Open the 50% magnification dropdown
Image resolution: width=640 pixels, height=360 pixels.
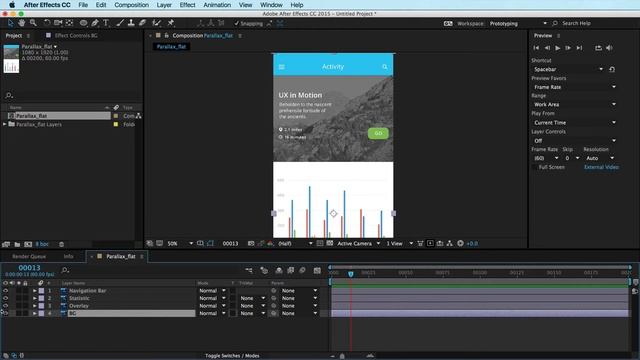pyautogui.click(x=180, y=244)
